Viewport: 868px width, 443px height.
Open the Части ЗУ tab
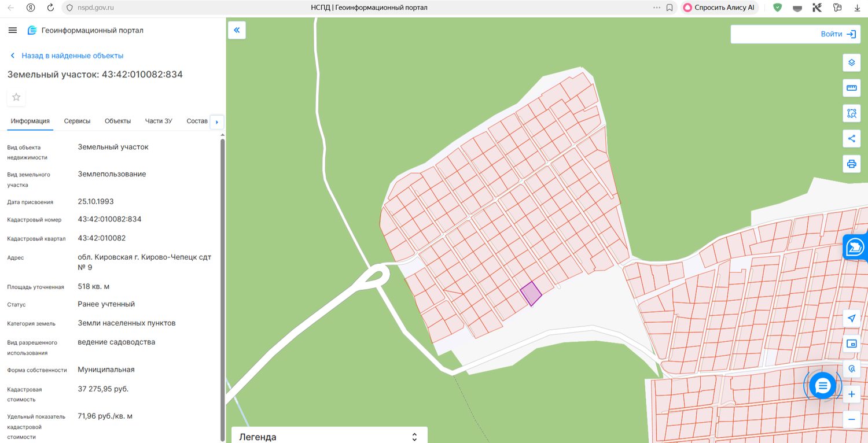159,121
